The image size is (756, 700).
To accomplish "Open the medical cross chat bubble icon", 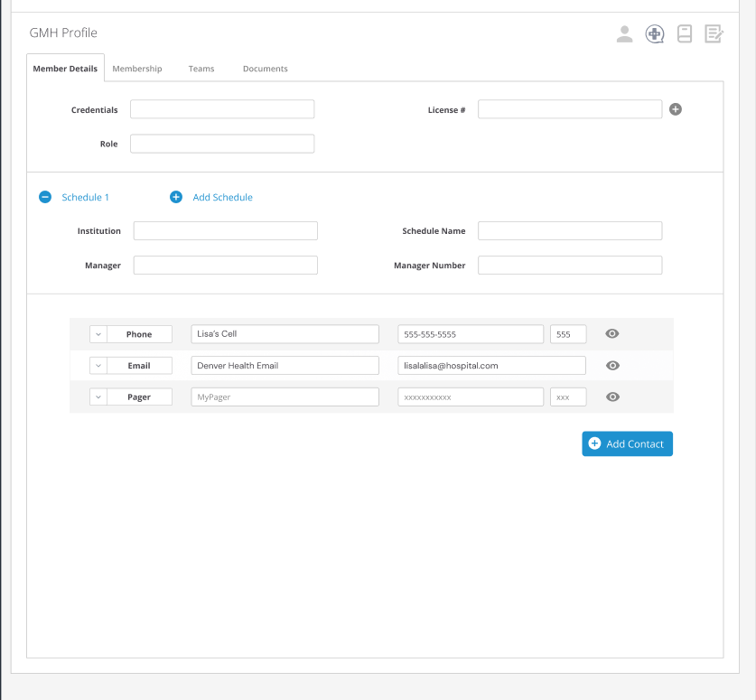I will click(654, 34).
